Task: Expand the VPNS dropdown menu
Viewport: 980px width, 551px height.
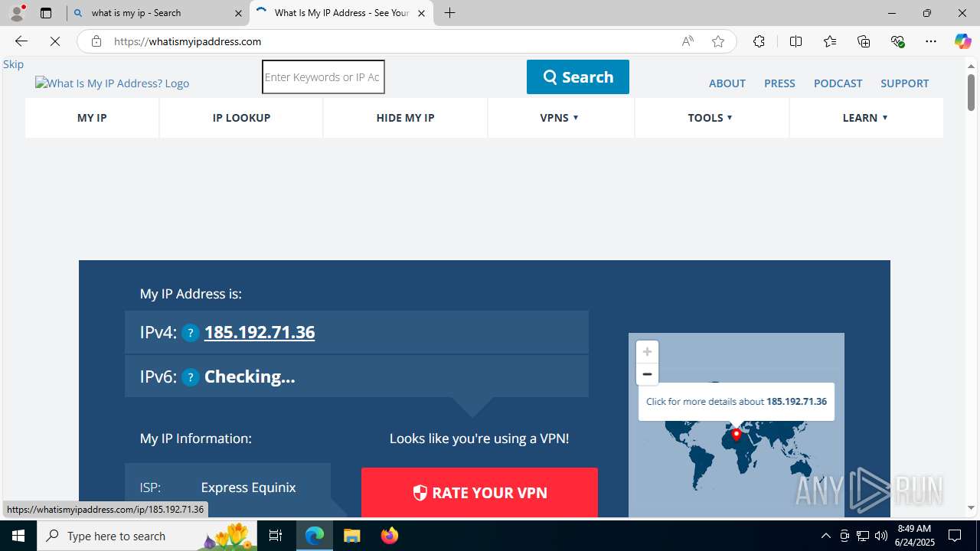Action: coord(560,118)
